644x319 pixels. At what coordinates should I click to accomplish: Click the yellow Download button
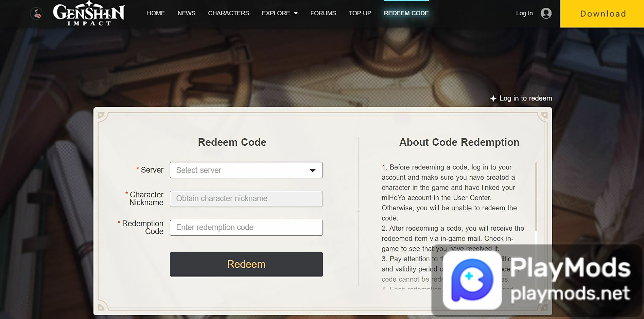[602, 14]
